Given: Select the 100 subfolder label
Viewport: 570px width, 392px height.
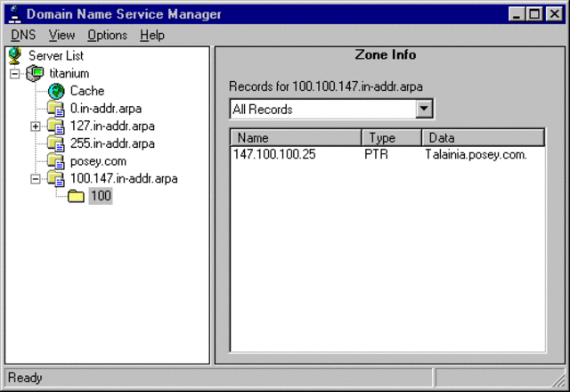Looking at the screenshot, I should pos(101,196).
